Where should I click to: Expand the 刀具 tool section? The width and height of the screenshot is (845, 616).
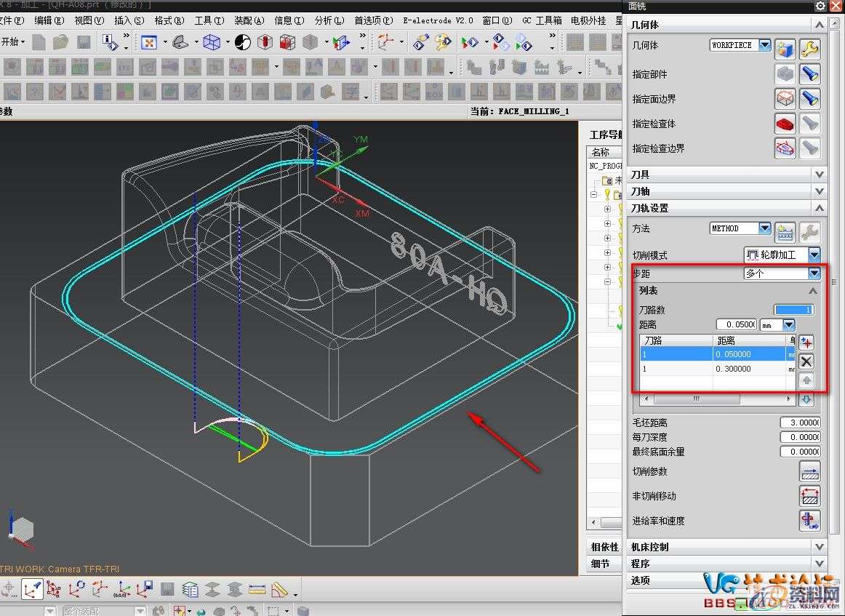point(820,175)
